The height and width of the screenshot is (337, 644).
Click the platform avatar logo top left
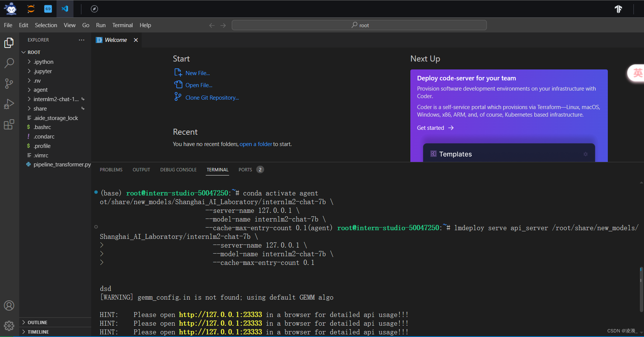[11, 9]
